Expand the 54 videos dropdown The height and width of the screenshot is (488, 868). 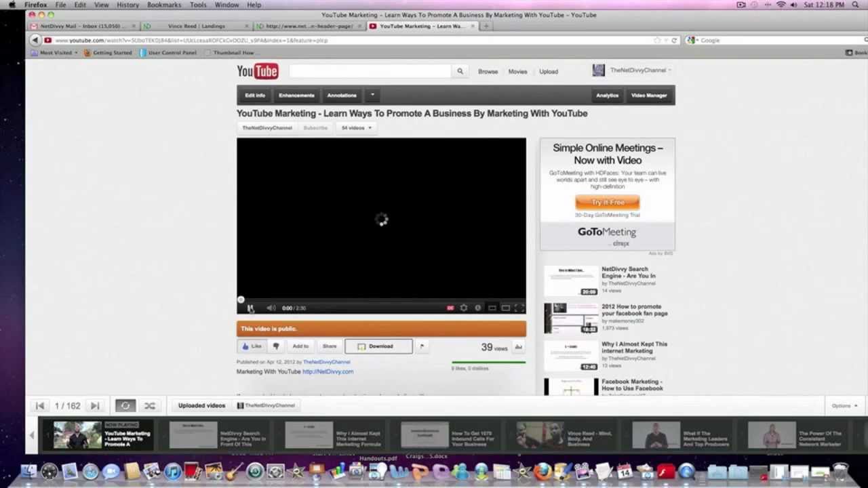coord(356,128)
